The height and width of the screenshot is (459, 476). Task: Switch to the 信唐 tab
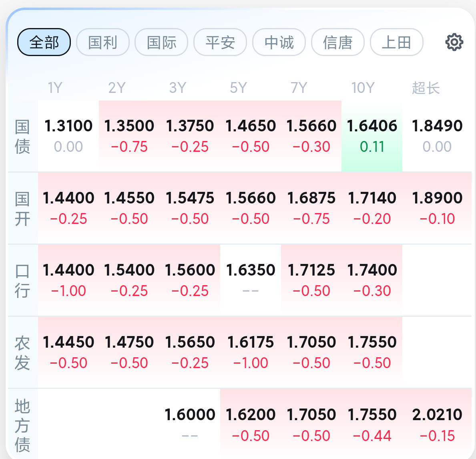coord(338,42)
